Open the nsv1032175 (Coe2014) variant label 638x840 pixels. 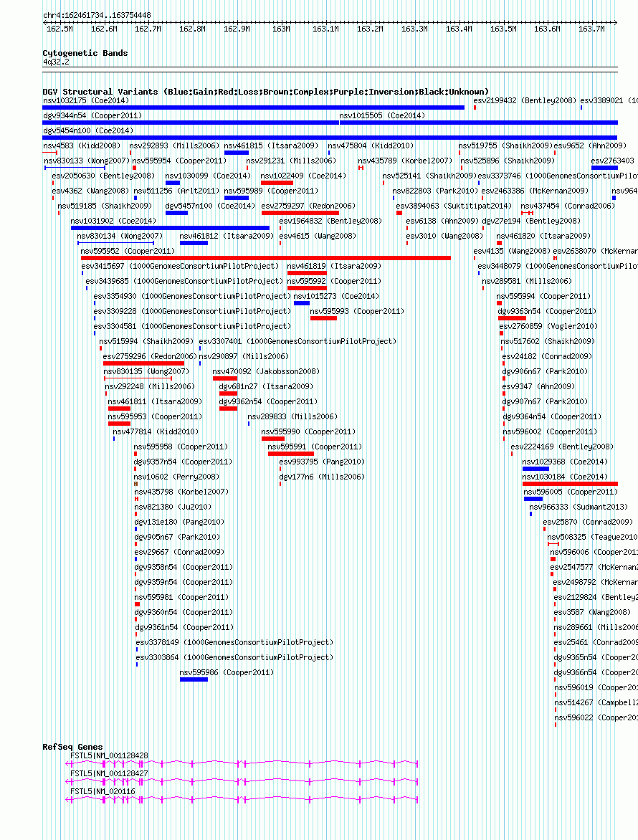click(x=86, y=100)
